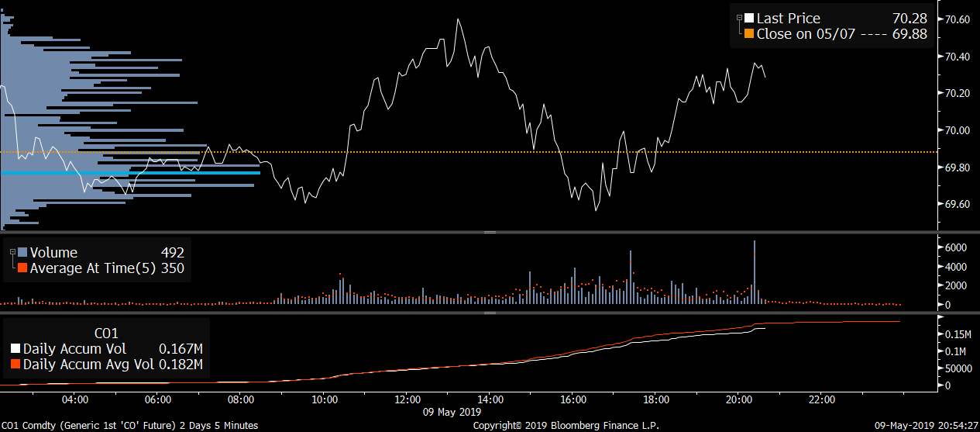Click the 22:00 time axis label

(821, 400)
